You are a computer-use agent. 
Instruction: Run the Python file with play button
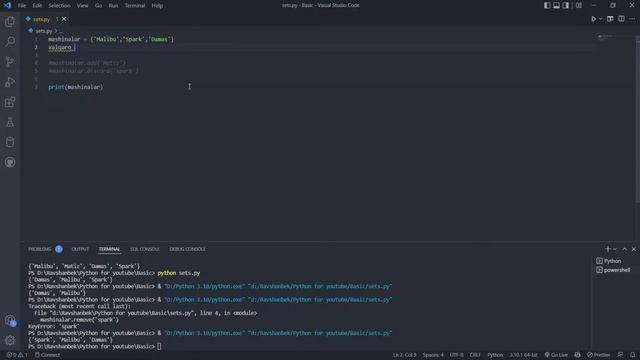pyautogui.click(x=593, y=19)
